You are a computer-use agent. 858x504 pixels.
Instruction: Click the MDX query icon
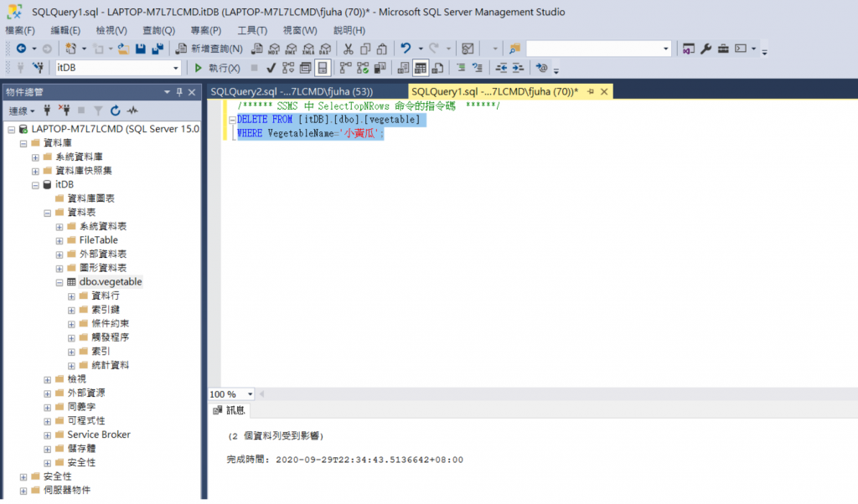[x=274, y=49]
